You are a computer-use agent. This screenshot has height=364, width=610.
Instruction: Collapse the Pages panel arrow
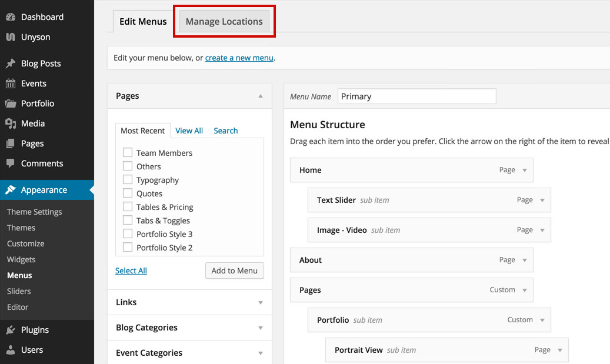pos(261,96)
